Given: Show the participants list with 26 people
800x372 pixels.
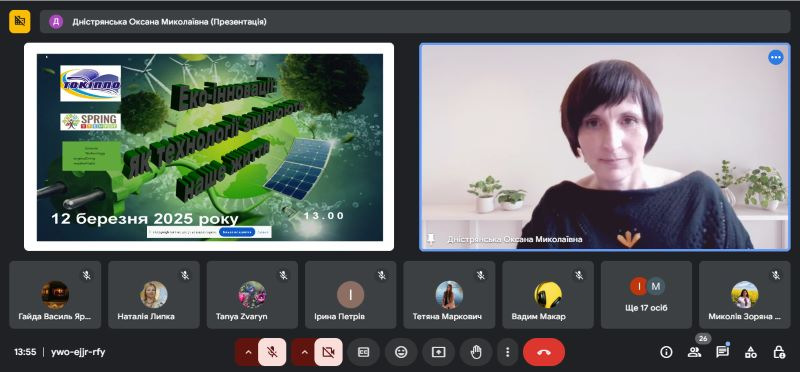Looking at the screenshot, I should tap(694, 352).
